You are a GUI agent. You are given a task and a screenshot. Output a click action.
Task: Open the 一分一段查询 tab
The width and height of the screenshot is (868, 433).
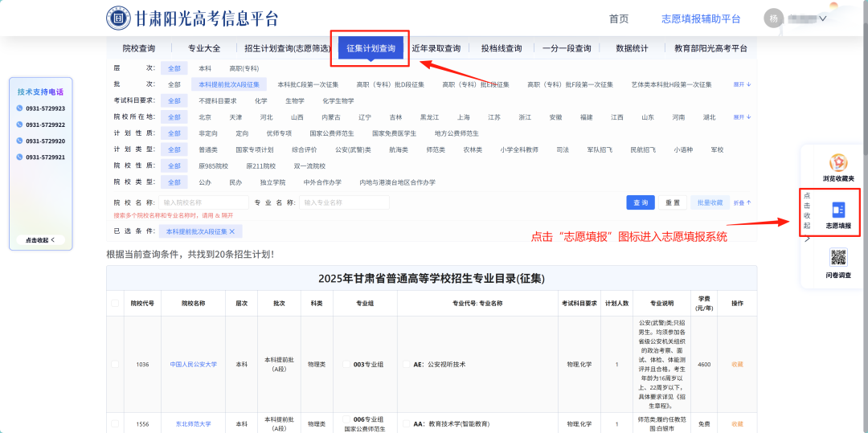[567, 48]
